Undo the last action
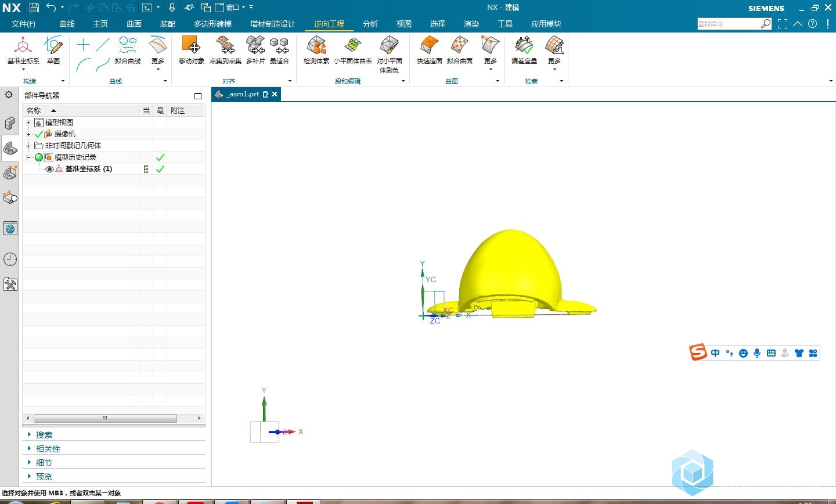Image resolution: width=836 pixels, height=504 pixels. coord(51,8)
